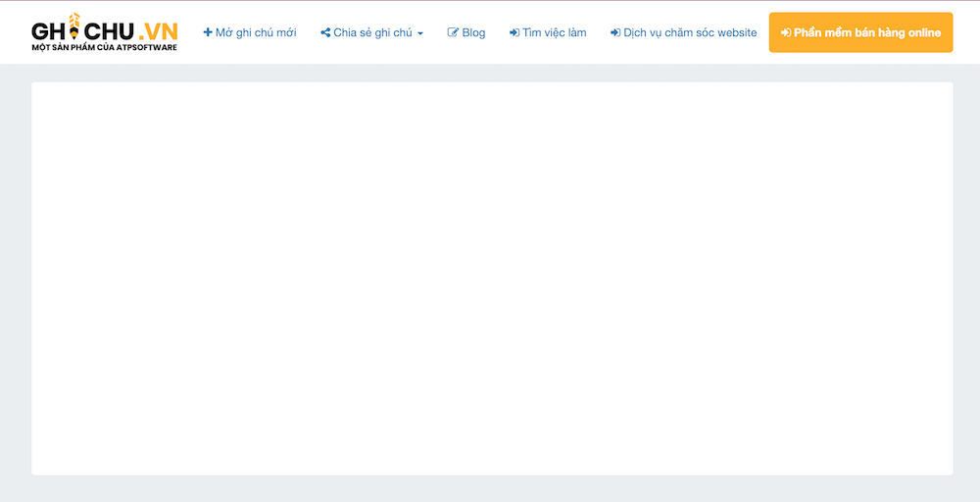
Task: Click the GHICHU.VN logo
Action: click(105, 32)
